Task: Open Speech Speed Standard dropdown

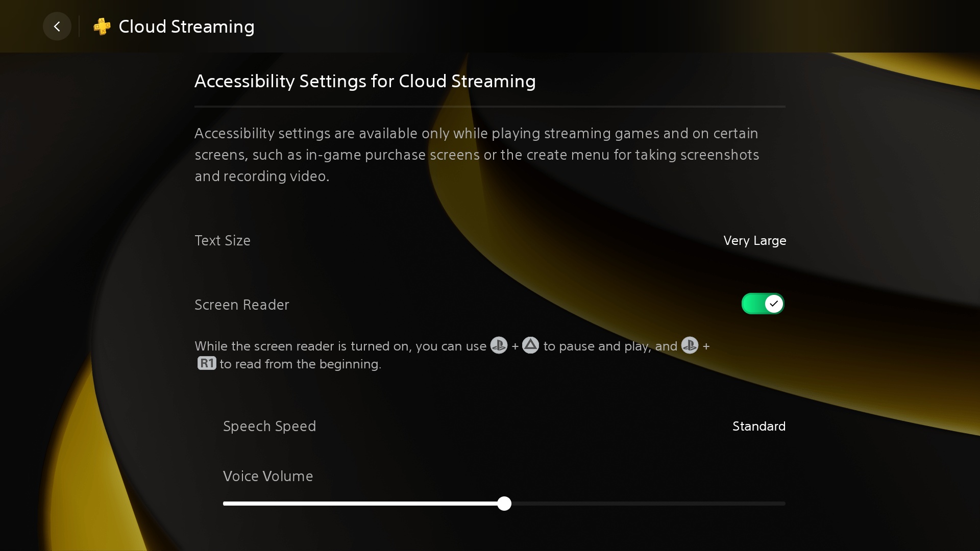Action: (758, 427)
